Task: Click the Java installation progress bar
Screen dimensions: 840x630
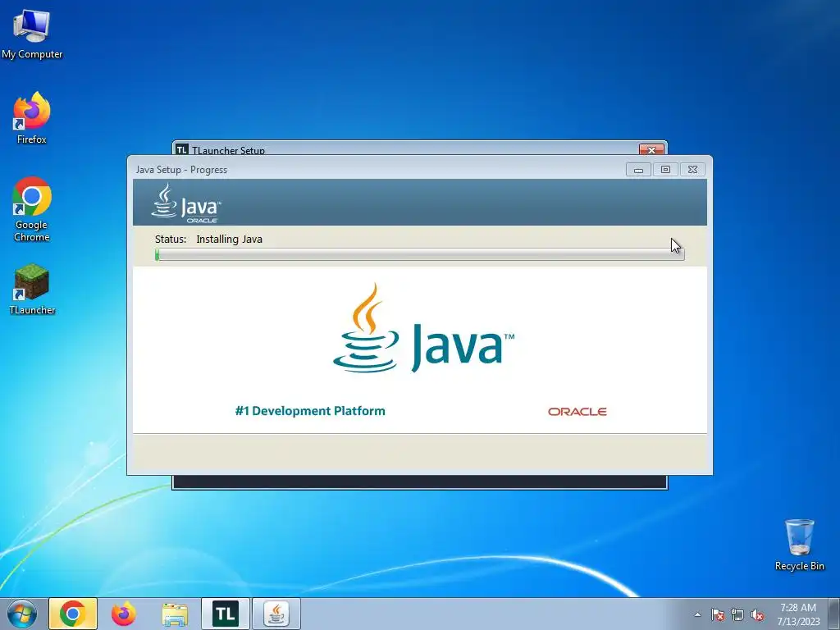Action: 419,254
